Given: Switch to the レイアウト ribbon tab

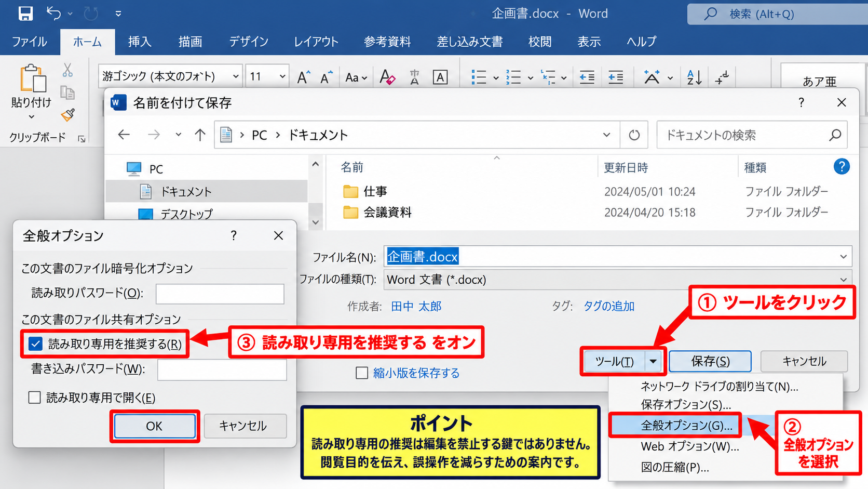Looking at the screenshot, I should click(x=316, y=42).
